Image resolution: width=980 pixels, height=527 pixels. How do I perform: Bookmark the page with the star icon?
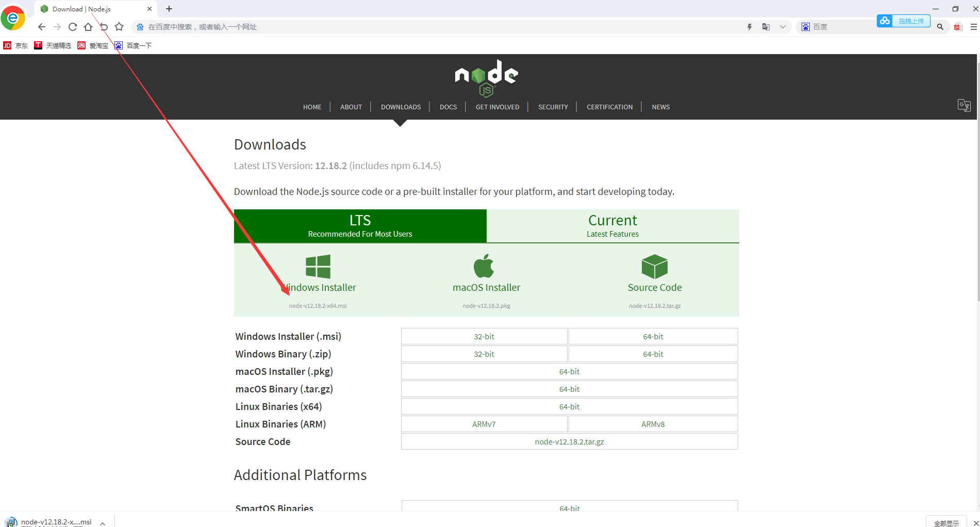coord(119,27)
